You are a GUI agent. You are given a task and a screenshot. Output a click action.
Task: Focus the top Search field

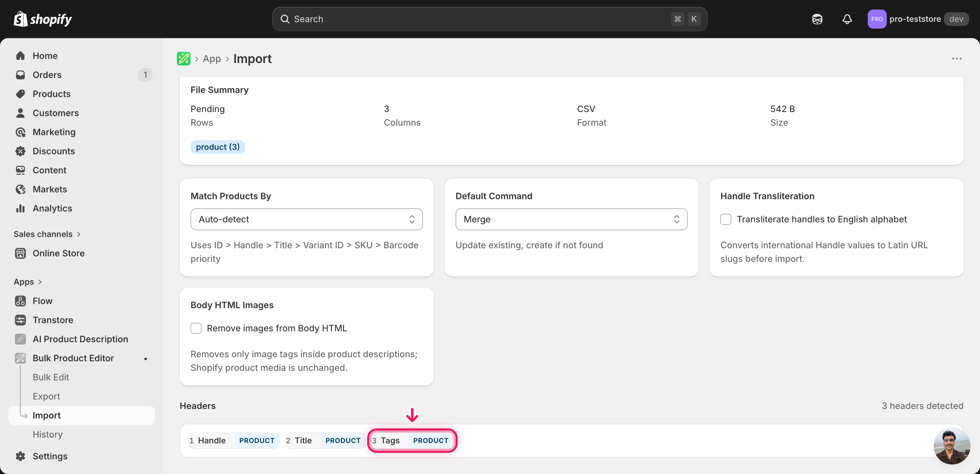490,19
